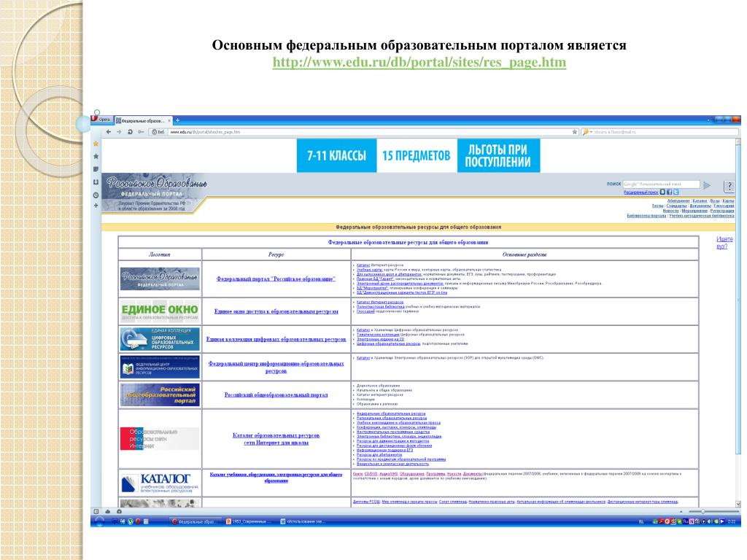This screenshot has height=560, width=747.
Task: Click the Web badge before the address
Action: pos(158,132)
